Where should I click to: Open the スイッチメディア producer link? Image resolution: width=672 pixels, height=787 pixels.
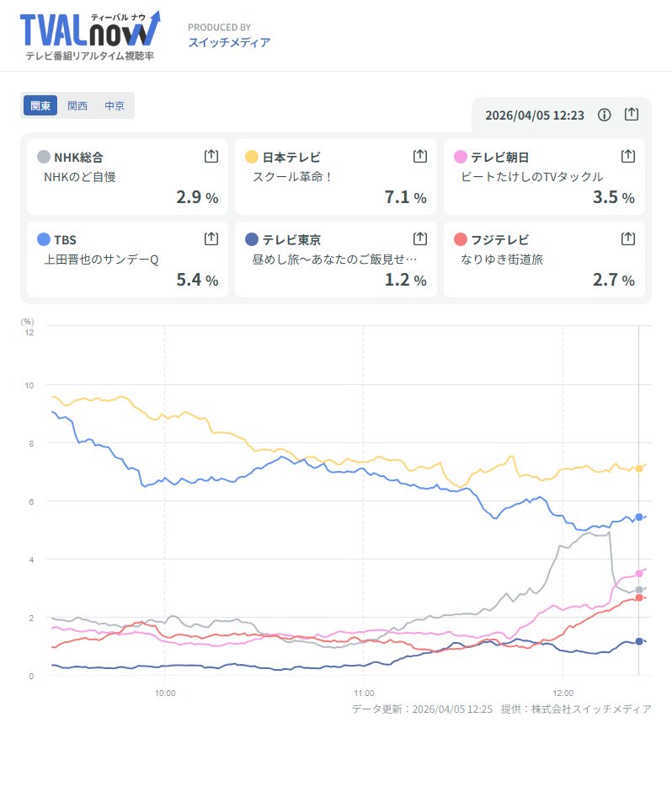tap(229, 42)
